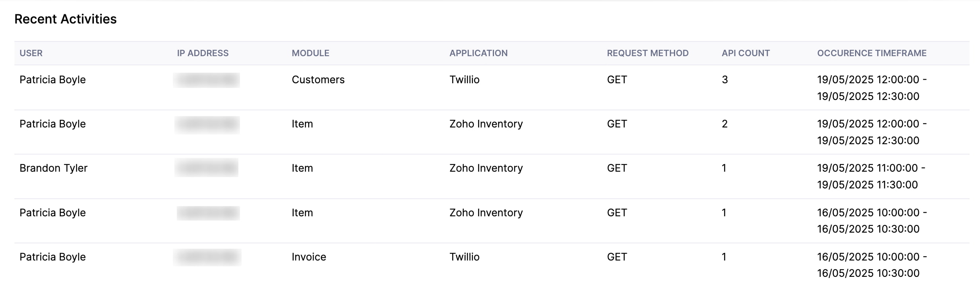Click the Customers module entry
This screenshot has height=286, width=980.
(318, 80)
